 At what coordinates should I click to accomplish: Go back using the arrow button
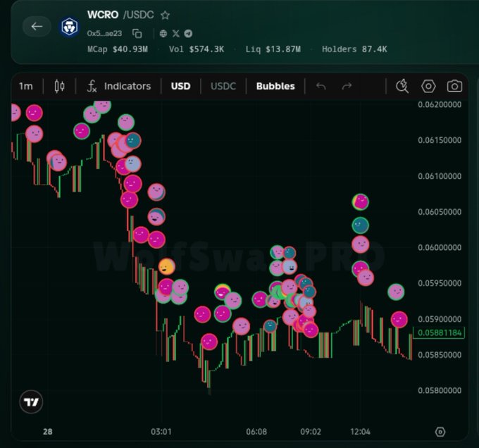click(x=37, y=27)
